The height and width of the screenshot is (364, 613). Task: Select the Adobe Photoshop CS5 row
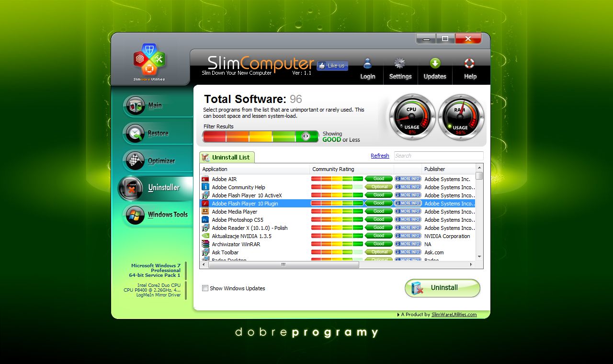(338, 220)
